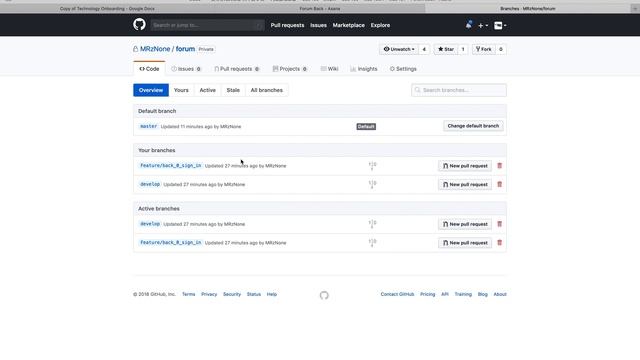Open develop branch under Active branches
640x360 pixels.
pyautogui.click(x=150, y=224)
